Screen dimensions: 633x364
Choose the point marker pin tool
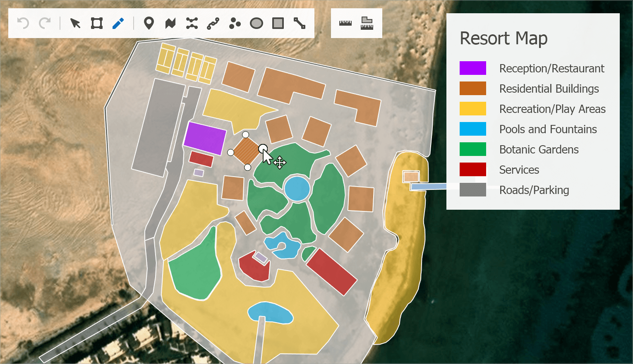(x=149, y=23)
